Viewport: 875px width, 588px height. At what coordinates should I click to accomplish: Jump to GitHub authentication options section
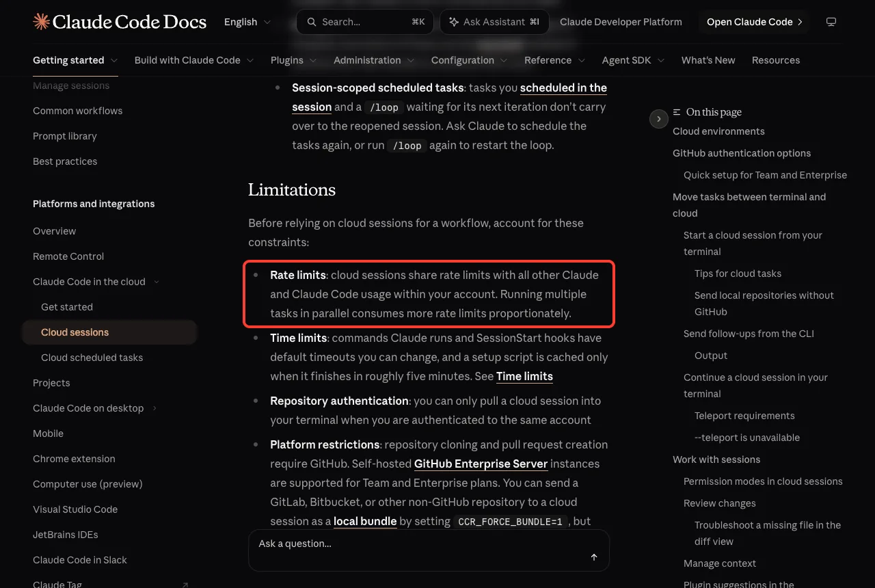pos(742,153)
